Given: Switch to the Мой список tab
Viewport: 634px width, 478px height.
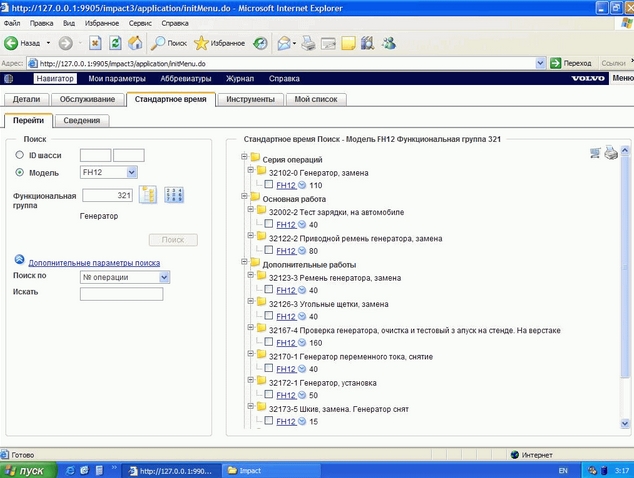Looking at the screenshot, I should click(316, 99).
